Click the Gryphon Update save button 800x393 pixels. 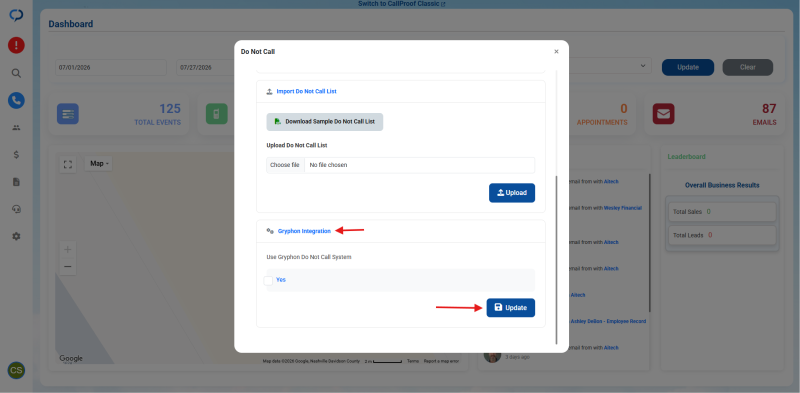tap(511, 308)
